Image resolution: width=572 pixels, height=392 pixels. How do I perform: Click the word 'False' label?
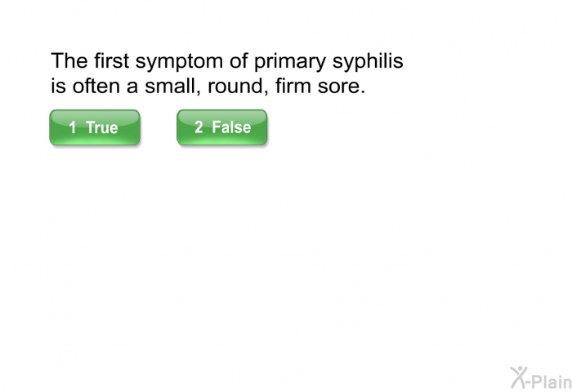point(231,127)
